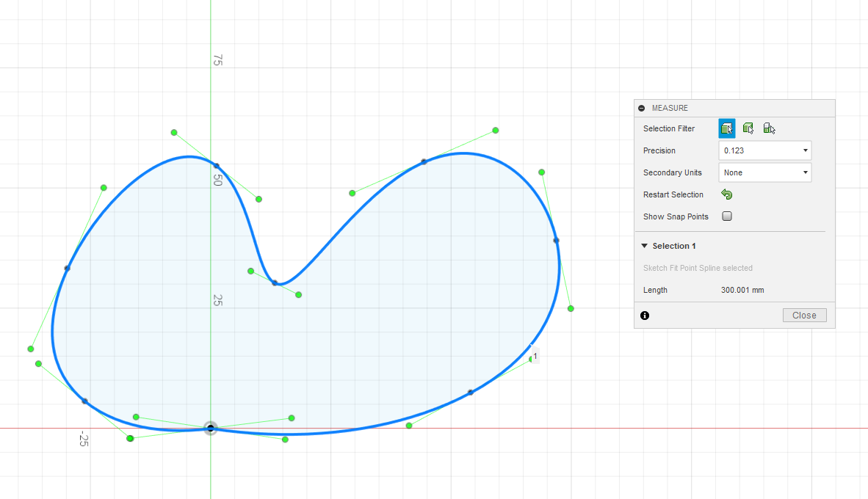This screenshot has height=499, width=868.
Task: Click the Close button in Measure dialog
Action: pos(804,316)
